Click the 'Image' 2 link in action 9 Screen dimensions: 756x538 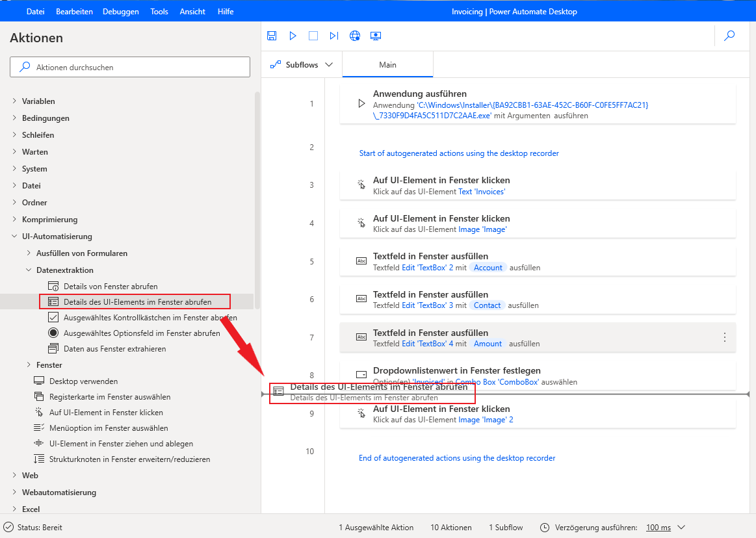pos(486,419)
